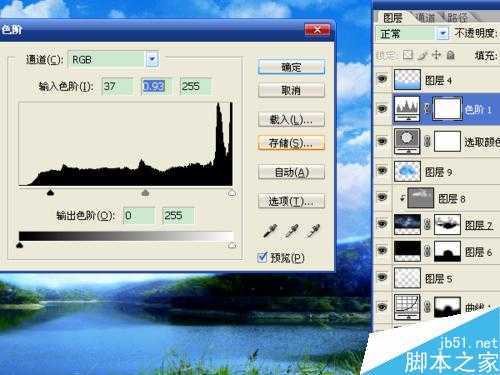Click the lock transparent pixels icon
This screenshot has height=375, width=500.
click(x=408, y=55)
